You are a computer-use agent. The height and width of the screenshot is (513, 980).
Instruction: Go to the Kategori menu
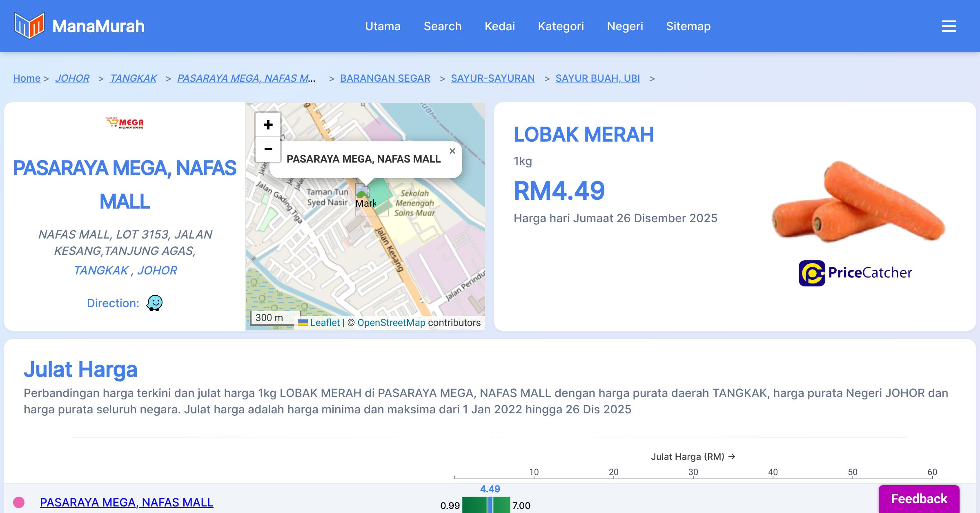pos(561,26)
